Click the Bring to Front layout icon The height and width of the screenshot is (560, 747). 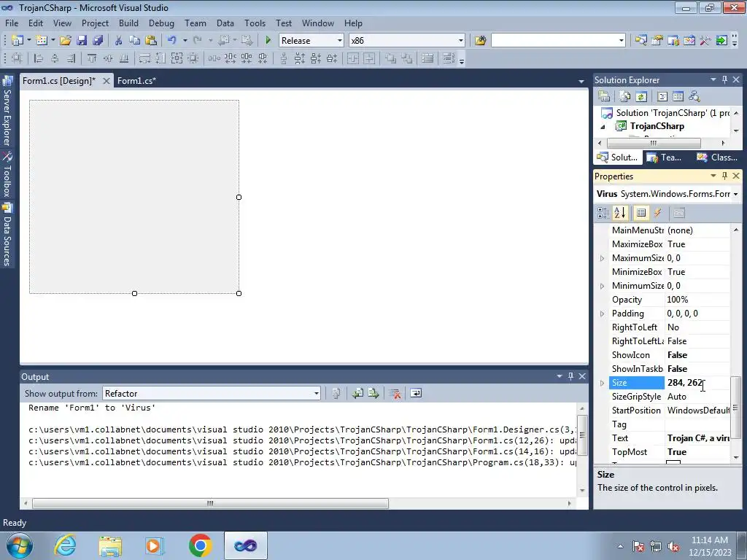point(391,58)
